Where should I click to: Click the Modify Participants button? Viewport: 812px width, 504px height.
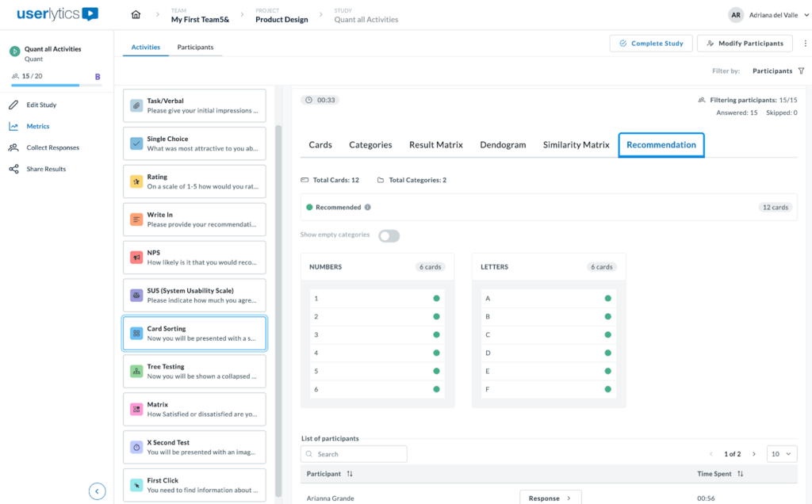point(744,43)
